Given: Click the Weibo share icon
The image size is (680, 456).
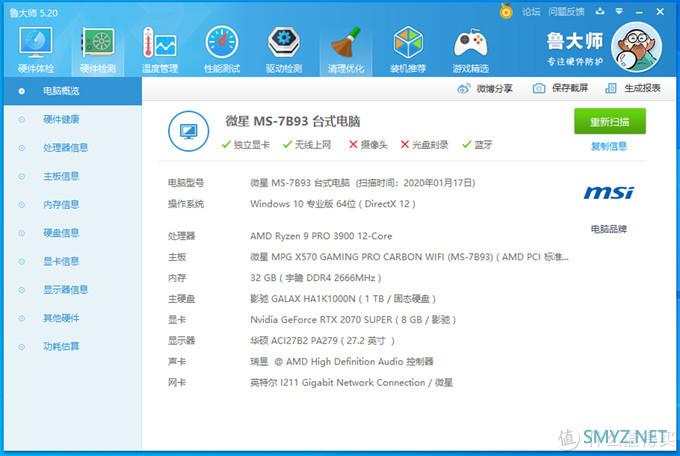Looking at the screenshot, I should (464, 89).
